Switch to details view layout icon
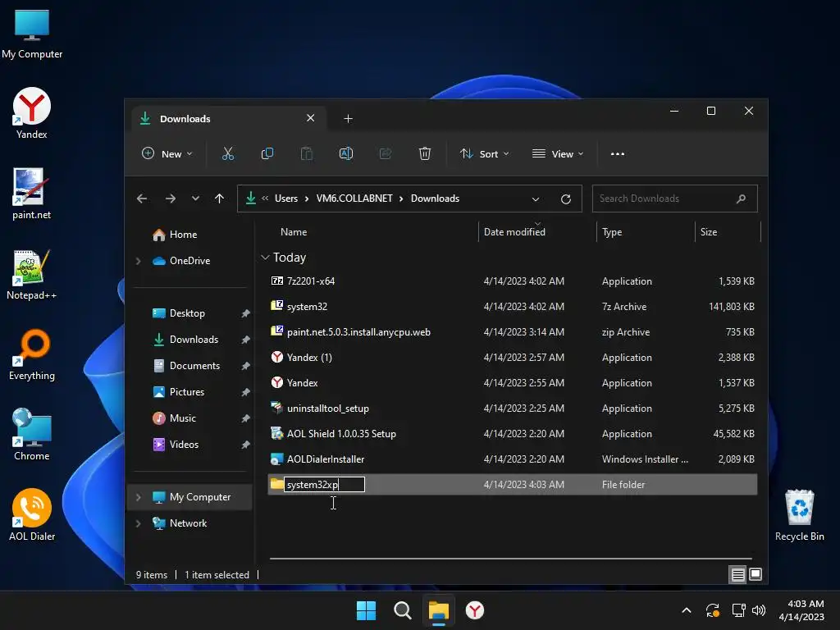 pyautogui.click(x=737, y=574)
